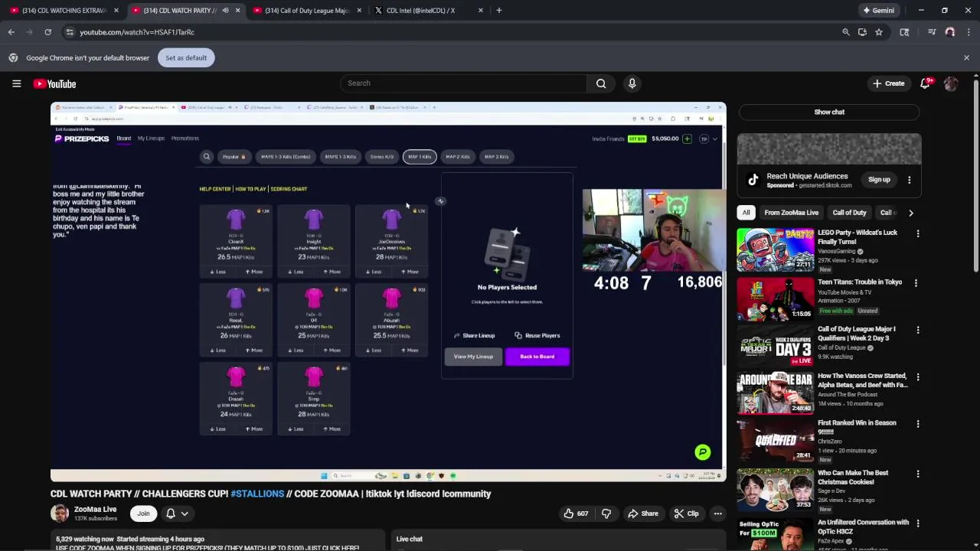
Task: Open the LEGO Party video thumbnail
Action: click(775, 249)
